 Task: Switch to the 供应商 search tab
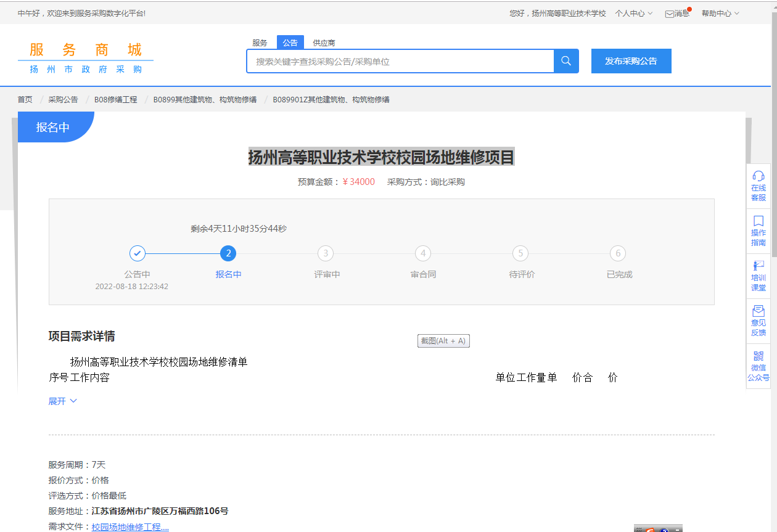point(324,43)
